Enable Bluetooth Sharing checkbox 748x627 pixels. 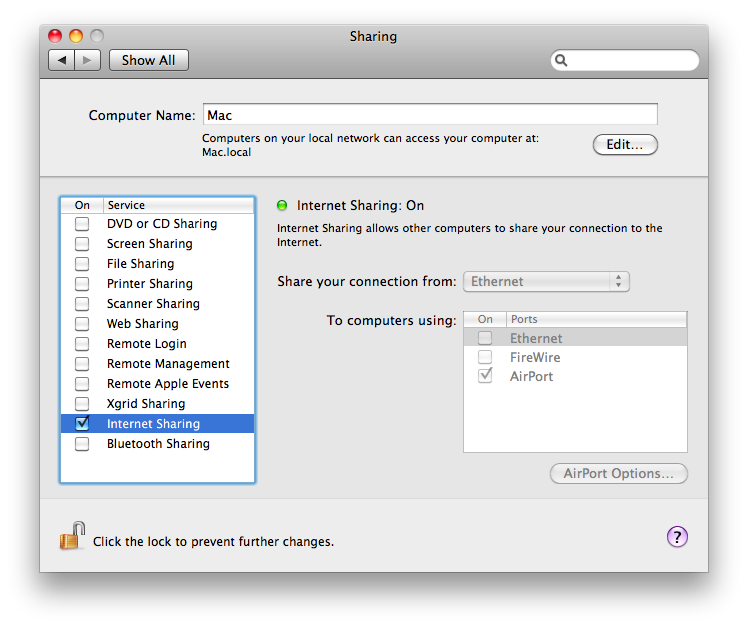point(82,444)
